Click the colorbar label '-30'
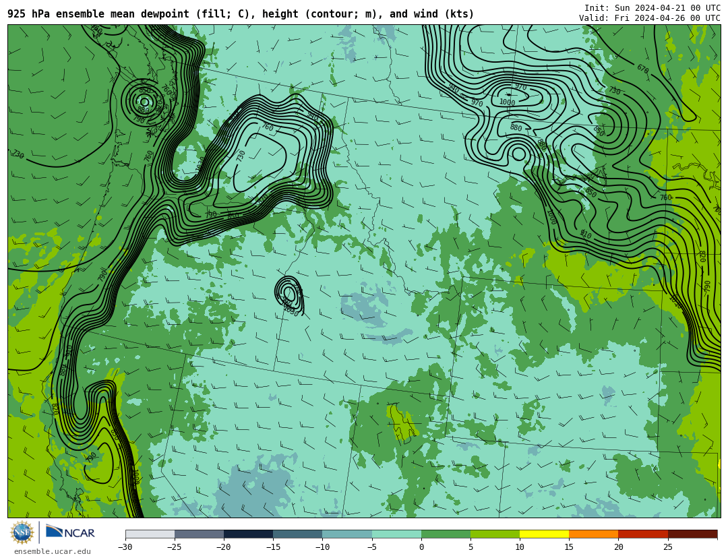 [x=125, y=547]
